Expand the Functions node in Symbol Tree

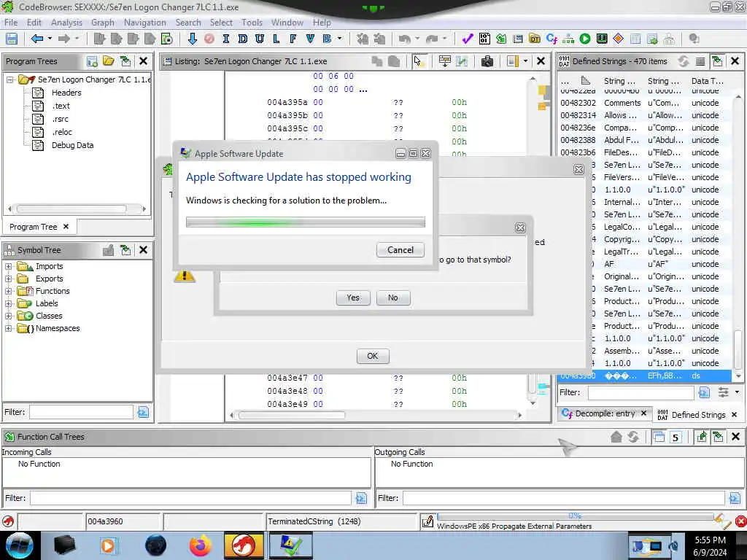point(9,292)
